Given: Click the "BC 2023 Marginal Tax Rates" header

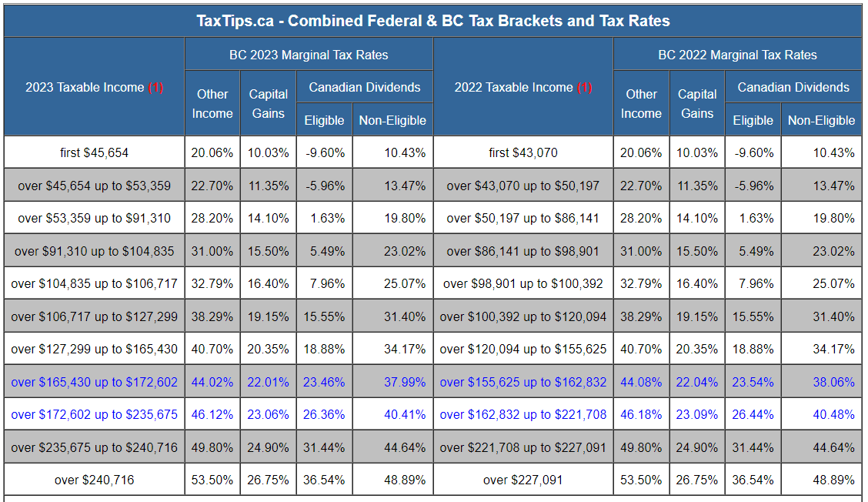Looking at the screenshot, I should tap(309, 55).
